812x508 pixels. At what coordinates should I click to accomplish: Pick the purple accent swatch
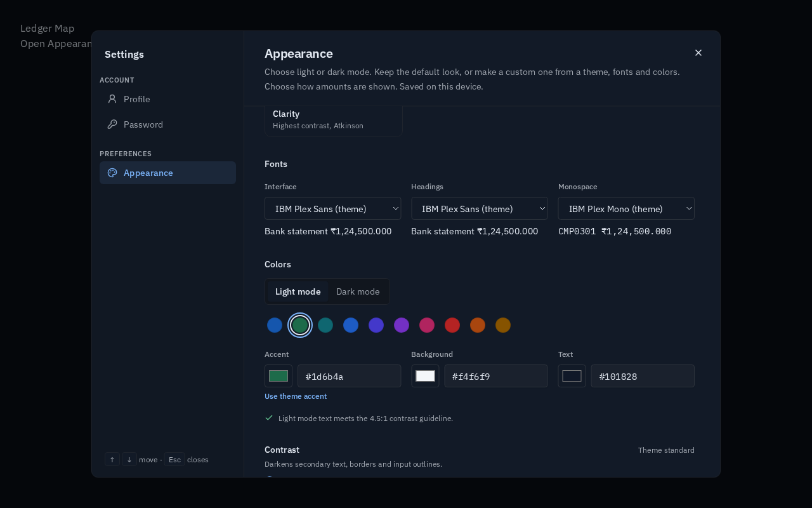[x=402, y=325]
